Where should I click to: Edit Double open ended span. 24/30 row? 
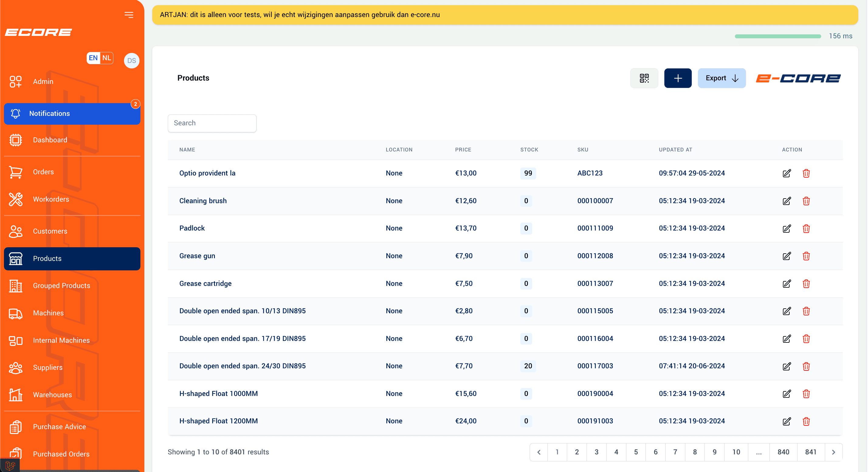pyautogui.click(x=787, y=366)
